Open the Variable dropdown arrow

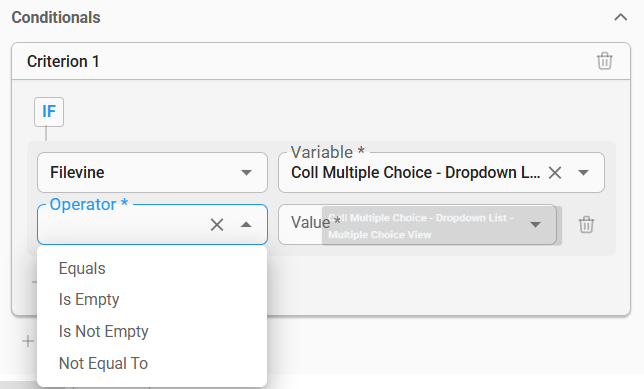coord(583,173)
